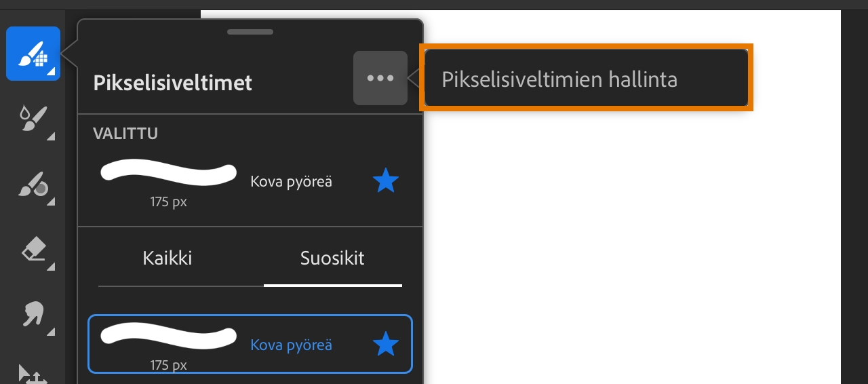Expand the Live brushes tool flyout triangle
The image size is (868, 384).
51,137
